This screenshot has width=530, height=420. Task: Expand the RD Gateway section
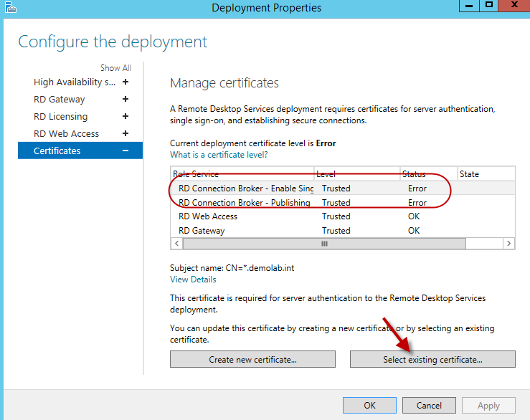(126, 99)
